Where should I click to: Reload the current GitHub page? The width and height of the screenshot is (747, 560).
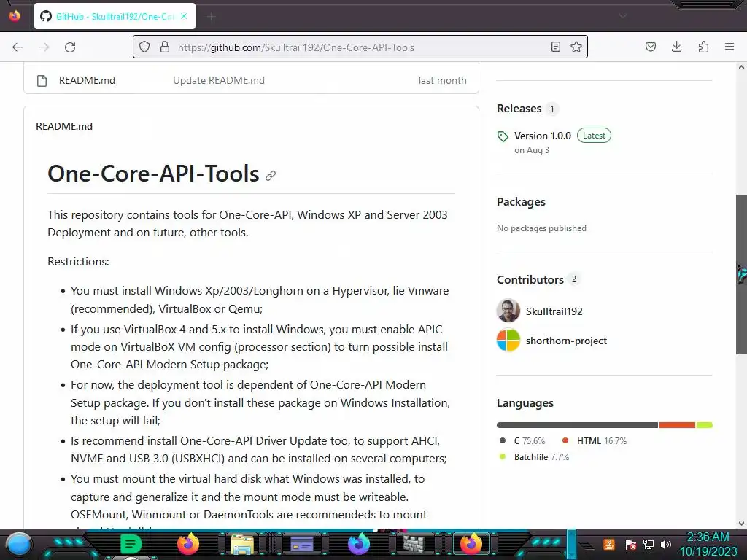(70, 47)
